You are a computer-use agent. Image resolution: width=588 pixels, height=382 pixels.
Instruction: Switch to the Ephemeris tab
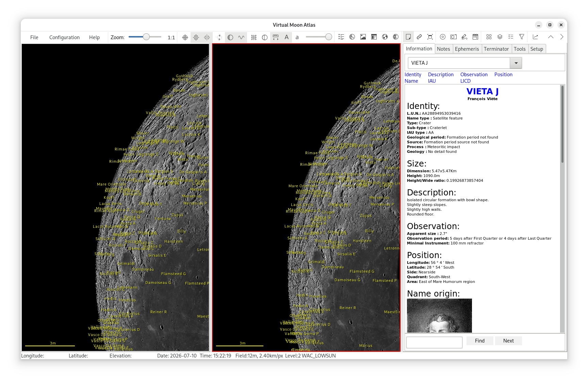click(x=467, y=49)
